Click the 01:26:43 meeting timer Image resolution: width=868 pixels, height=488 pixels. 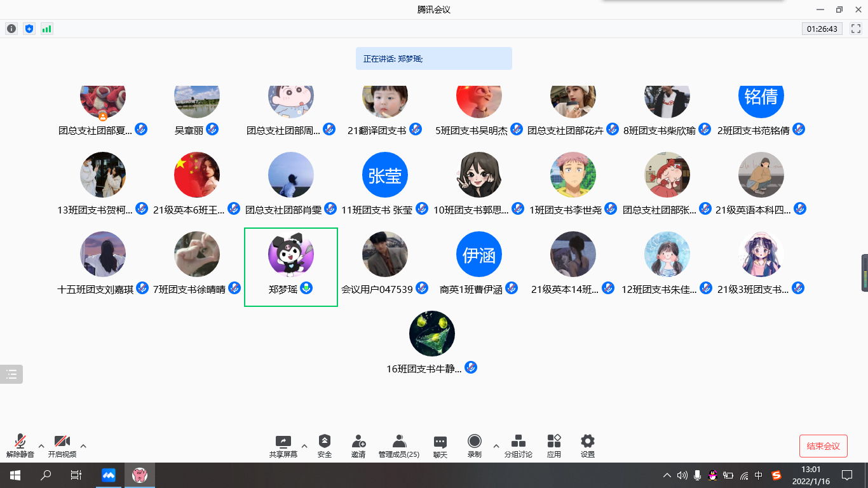click(822, 29)
